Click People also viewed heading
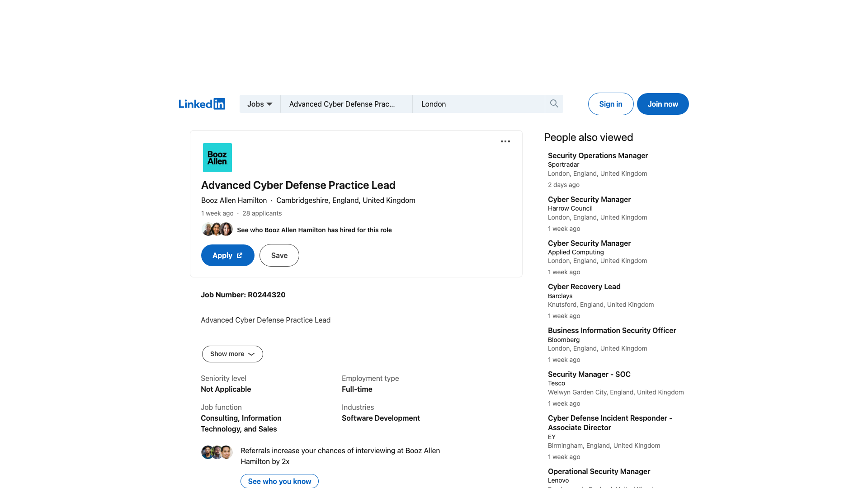The height and width of the screenshot is (488, 868). 588,137
